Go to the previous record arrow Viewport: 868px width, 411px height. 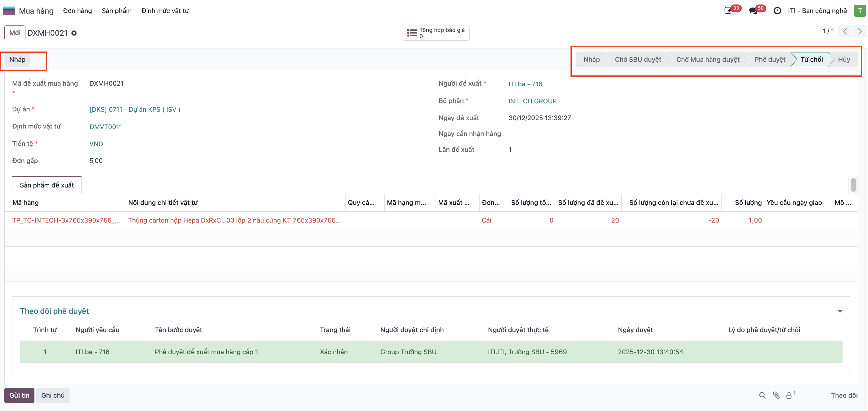[x=845, y=31]
